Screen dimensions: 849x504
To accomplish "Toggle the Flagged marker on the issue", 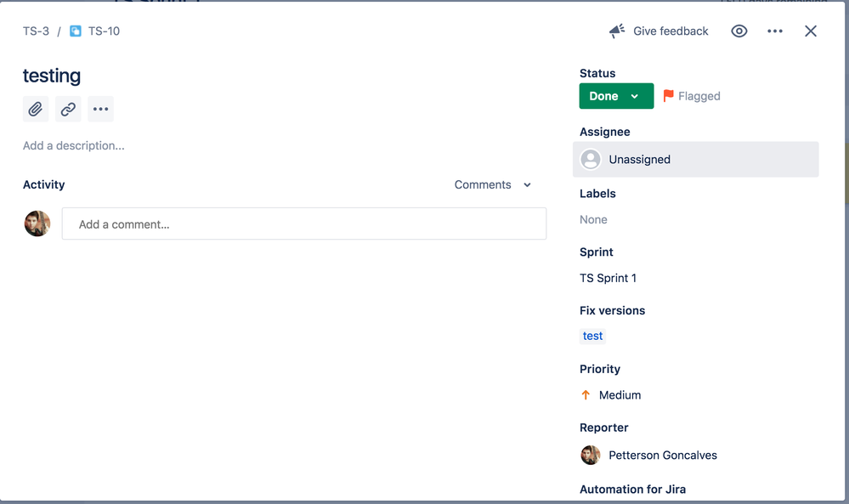I will (691, 96).
